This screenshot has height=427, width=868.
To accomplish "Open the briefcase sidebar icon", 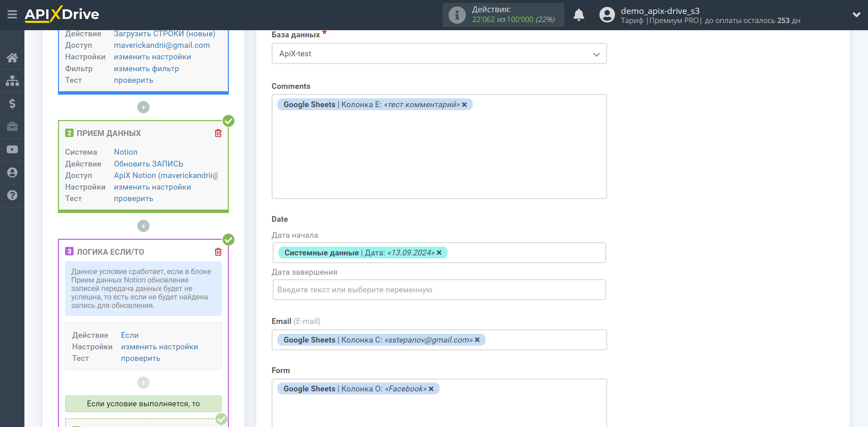I will (x=12, y=127).
